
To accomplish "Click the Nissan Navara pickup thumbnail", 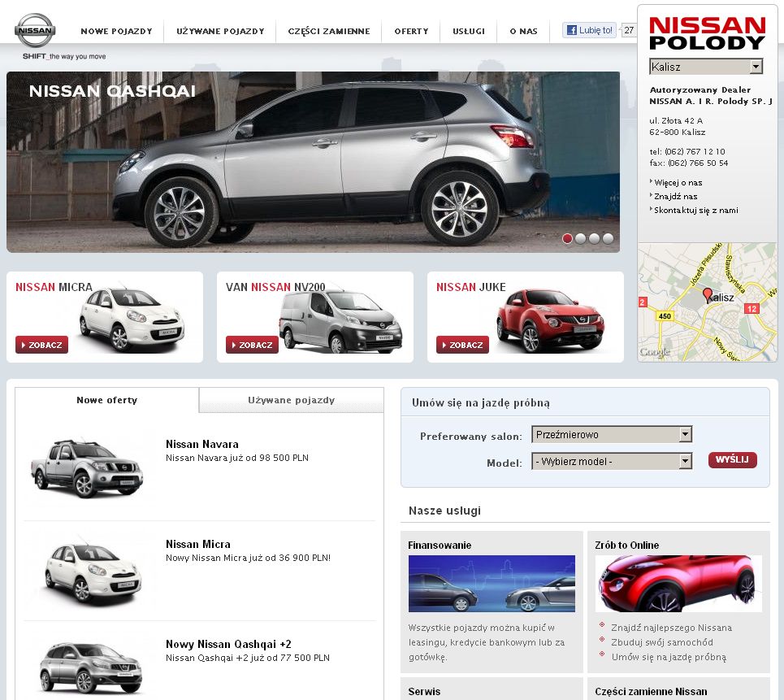I will [87, 467].
